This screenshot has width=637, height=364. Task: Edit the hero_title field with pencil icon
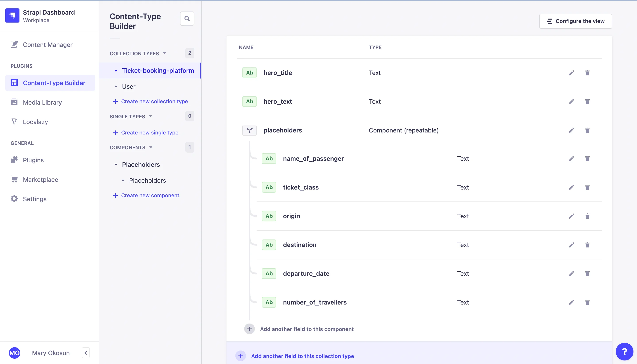(x=571, y=73)
